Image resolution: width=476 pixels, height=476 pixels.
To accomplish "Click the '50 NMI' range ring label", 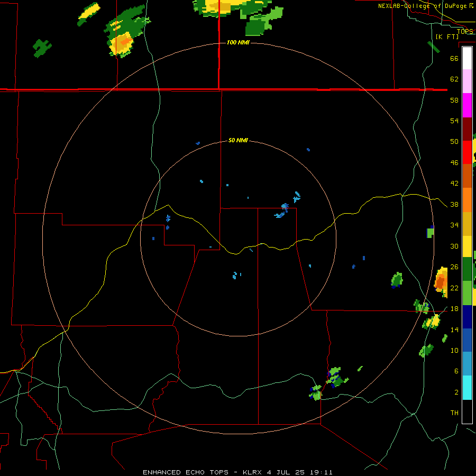I will click(x=238, y=140).
